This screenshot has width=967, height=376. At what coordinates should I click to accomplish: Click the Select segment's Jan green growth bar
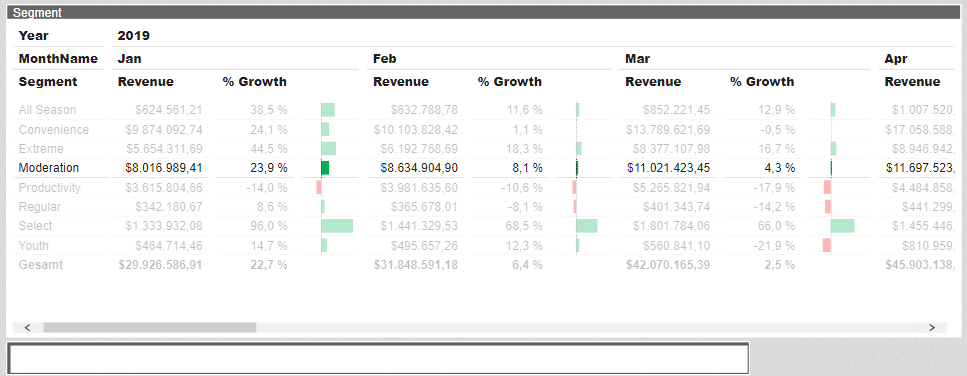[337, 226]
